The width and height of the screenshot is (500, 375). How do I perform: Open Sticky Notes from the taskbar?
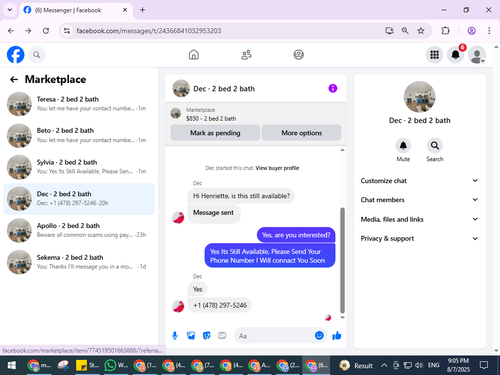87,366
